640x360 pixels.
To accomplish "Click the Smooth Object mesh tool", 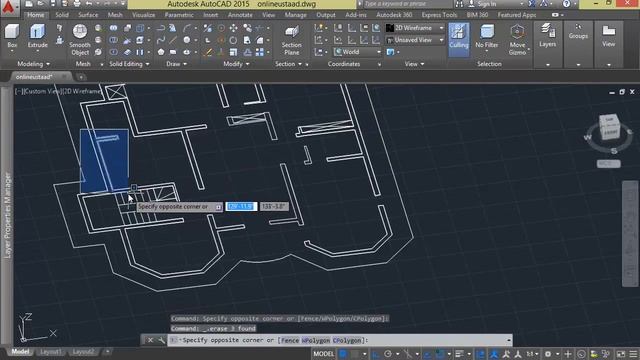I will click(x=80, y=40).
